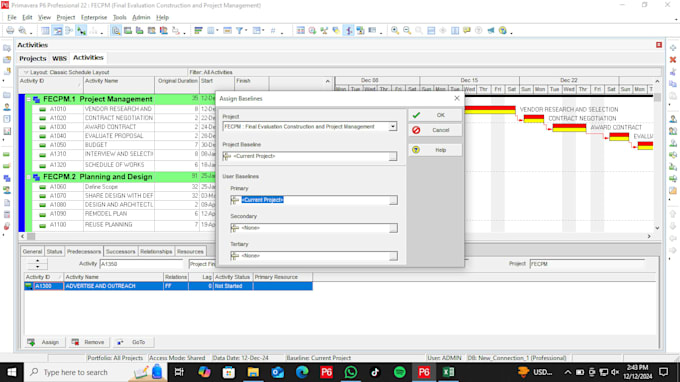Open the Classic Schedule Layout options arrow
The width and height of the screenshot is (680, 382).
point(26,72)
